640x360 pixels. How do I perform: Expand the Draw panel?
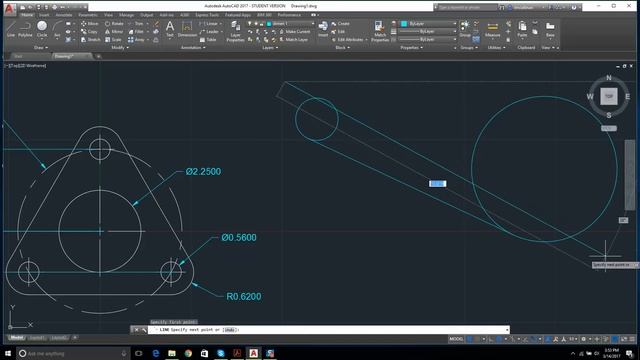click(40, 48)
